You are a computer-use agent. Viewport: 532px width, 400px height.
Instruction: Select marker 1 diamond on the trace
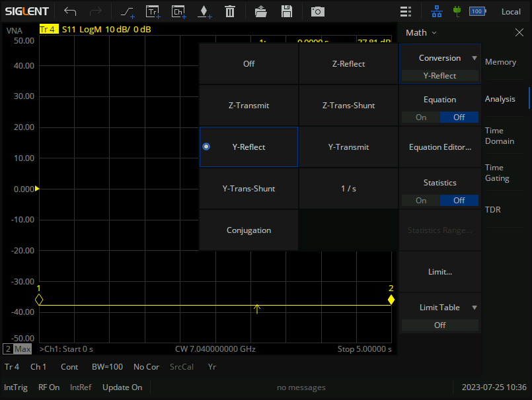39,300
